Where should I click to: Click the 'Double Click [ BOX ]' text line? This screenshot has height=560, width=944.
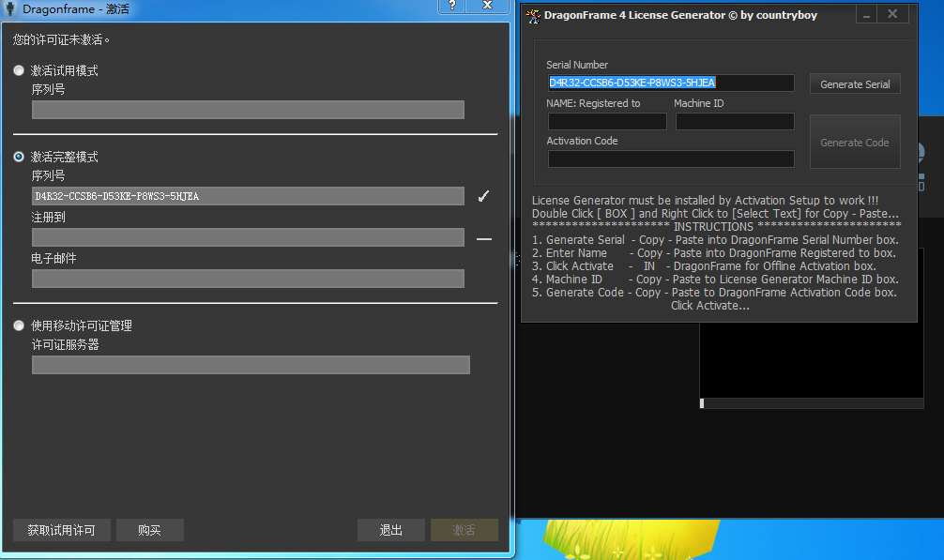tap(715, 214)
